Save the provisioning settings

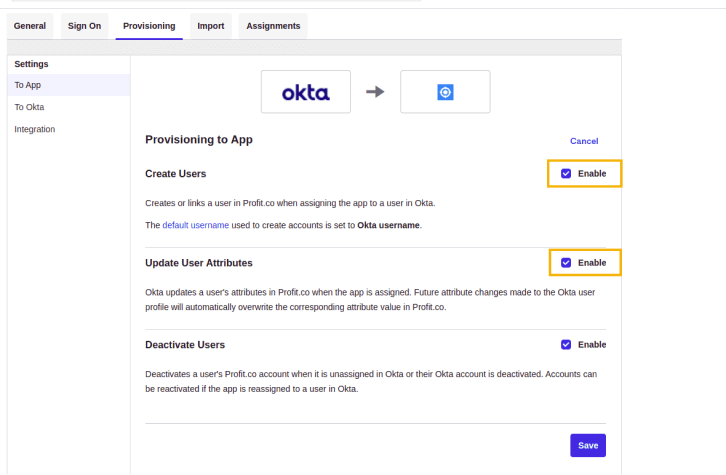(x=588, y=445)
